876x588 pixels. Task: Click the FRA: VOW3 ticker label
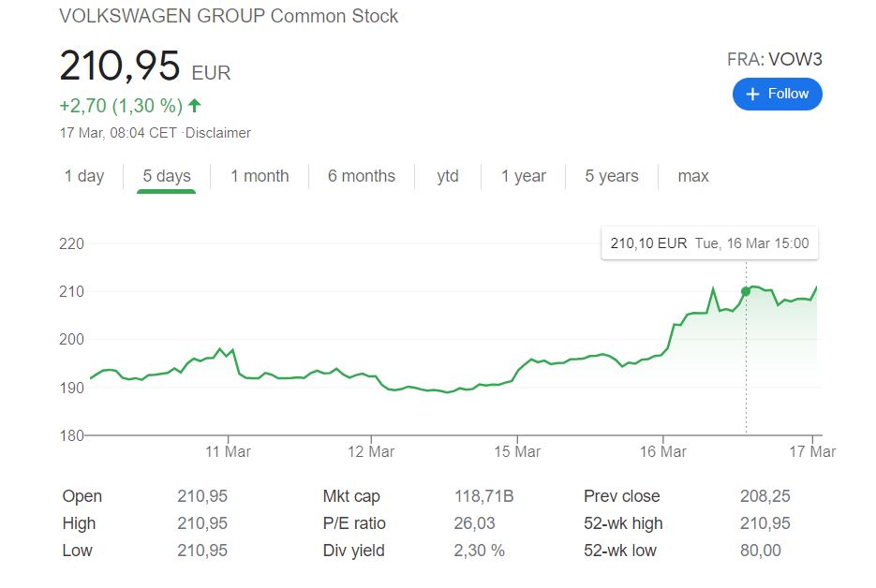click(x=774, y=60)
